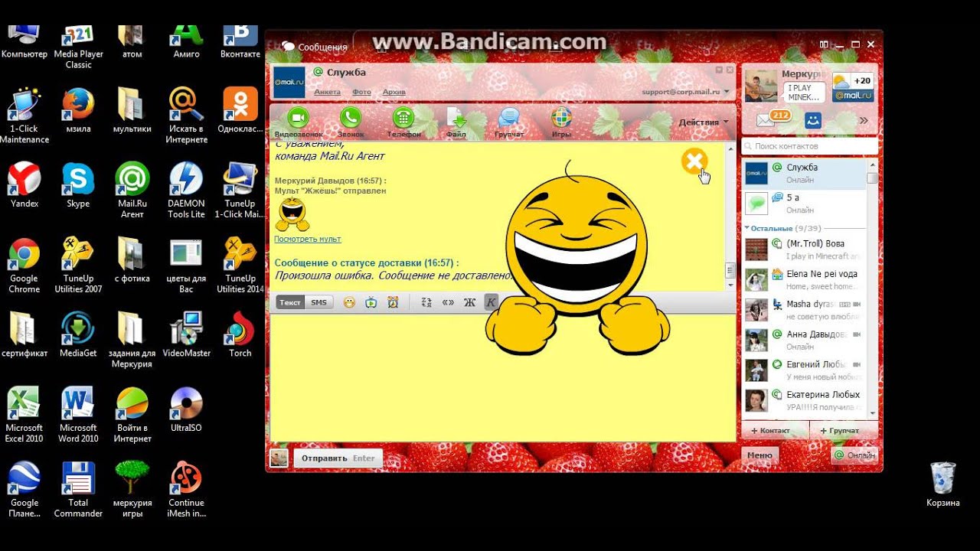Open the mult TV icon in toolbar
Screen dimensions: 980x551
[x=371, y=302]
